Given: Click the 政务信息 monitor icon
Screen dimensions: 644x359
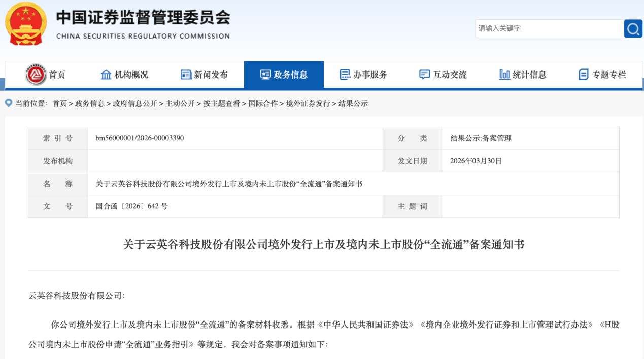Looking at the screenshot, I should 265,74.
